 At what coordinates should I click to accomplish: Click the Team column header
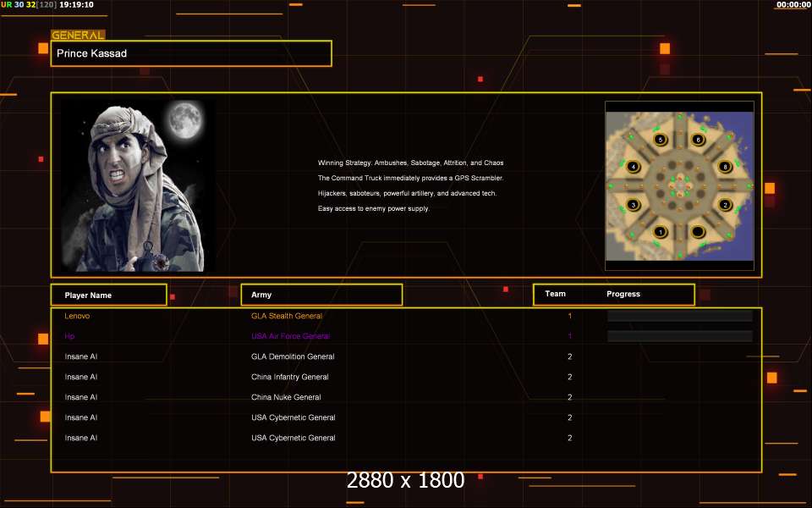click(x=555, y=294)
